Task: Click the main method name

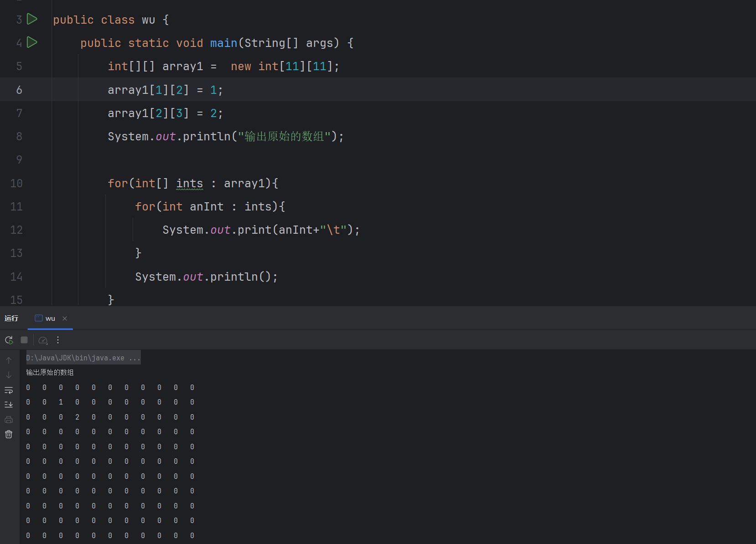Action: click(x=223, y=43)
